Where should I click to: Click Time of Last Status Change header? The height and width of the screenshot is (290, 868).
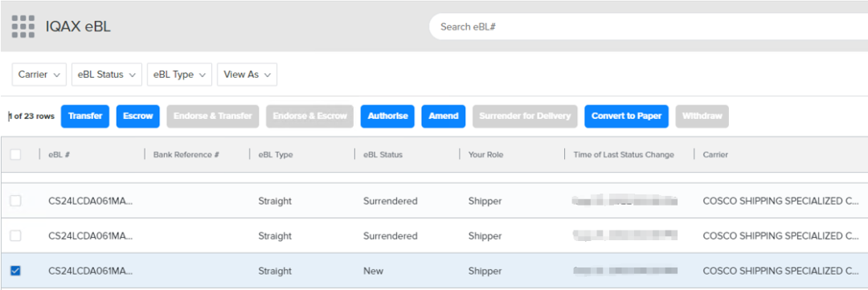[x=624, y=155]
